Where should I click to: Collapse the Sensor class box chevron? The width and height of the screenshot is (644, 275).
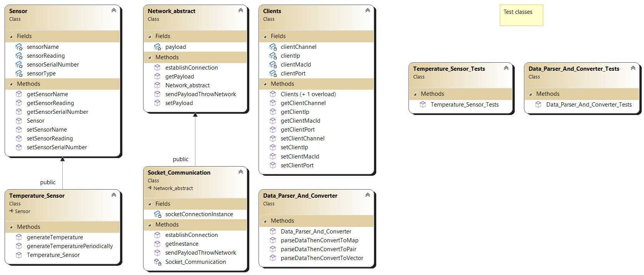tap(114, 10)
